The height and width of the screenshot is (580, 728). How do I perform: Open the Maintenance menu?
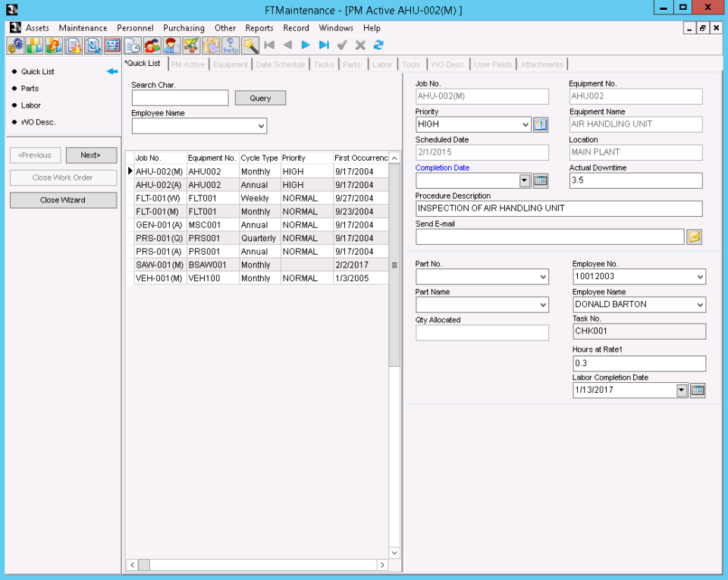[x=83, y=28]
